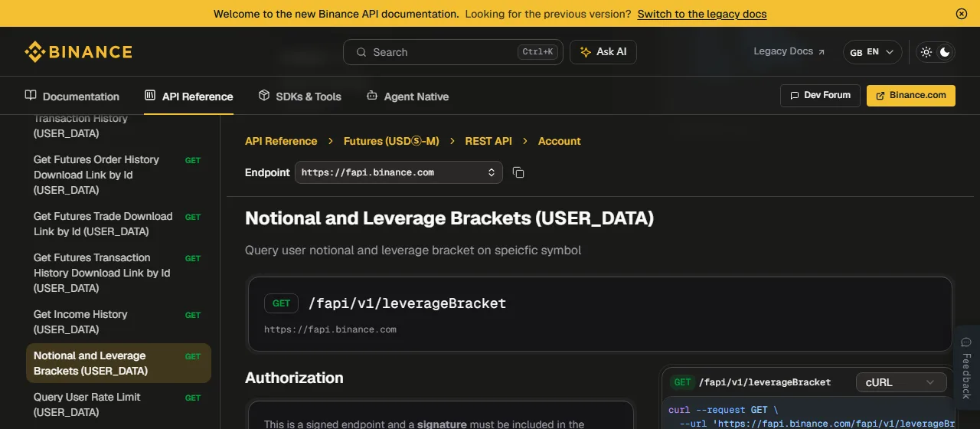Image resolution: width=980 pixels, height=429 pixels.
Task: Open the Documentation tab
Action: 72,97
